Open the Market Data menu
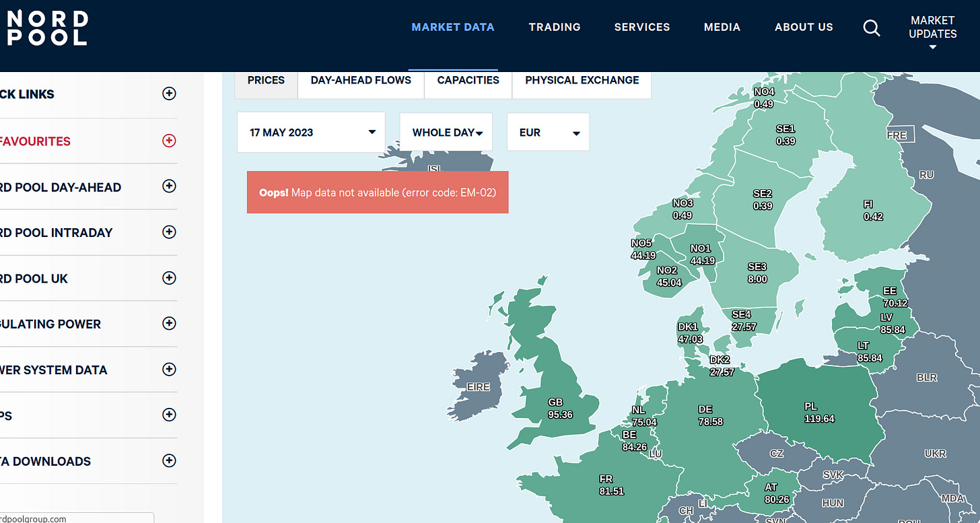The height and width of the screenshot is (523, 980). (x=453, y=28)
